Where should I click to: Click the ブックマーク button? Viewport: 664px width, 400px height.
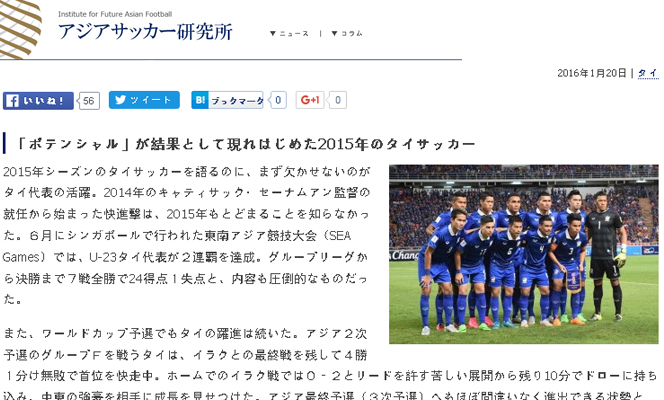pos(227,100)
